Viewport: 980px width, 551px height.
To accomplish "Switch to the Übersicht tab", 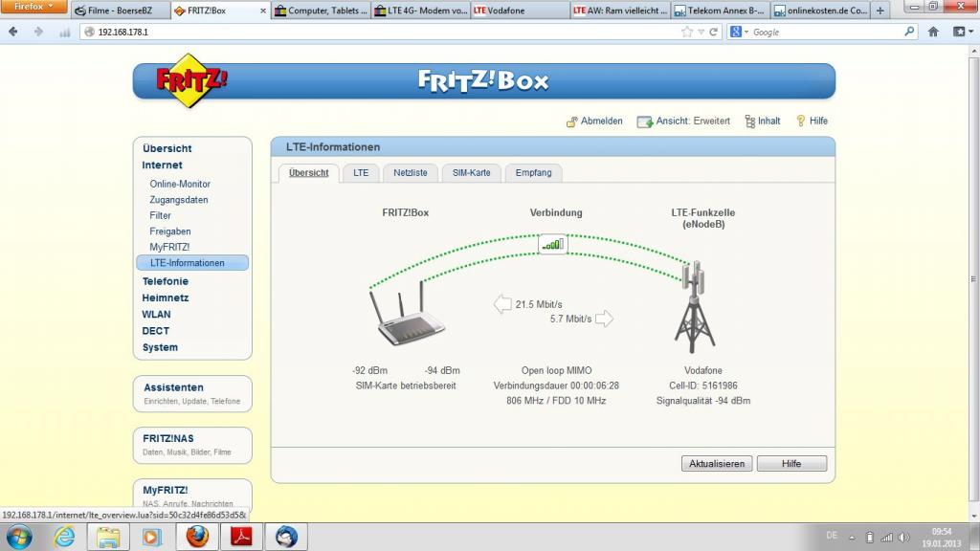I will coord(309,173).
